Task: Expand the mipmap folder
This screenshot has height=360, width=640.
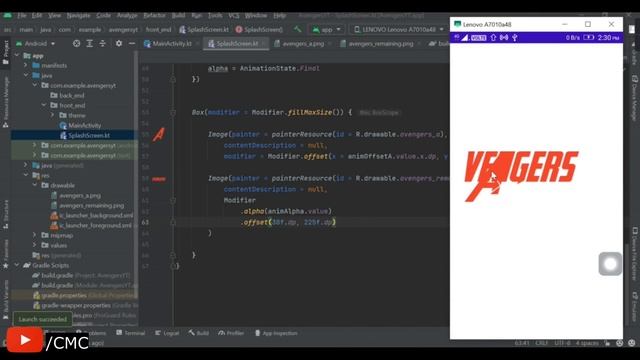Action: pos(35,235)
